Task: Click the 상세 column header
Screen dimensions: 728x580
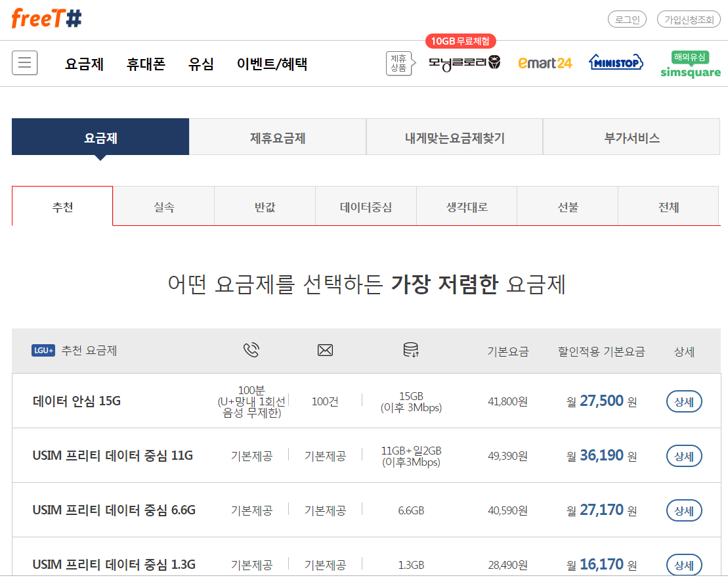Action: click(x=684, y=351)
